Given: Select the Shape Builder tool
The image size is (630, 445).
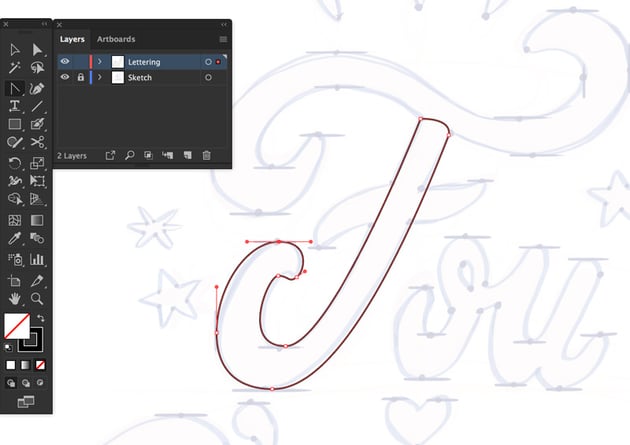Looking at the screenshot, I should (x=14, y=199).
